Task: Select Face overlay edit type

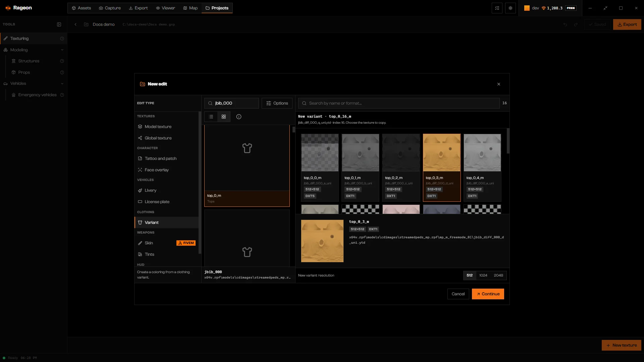Action: [166, 170]
